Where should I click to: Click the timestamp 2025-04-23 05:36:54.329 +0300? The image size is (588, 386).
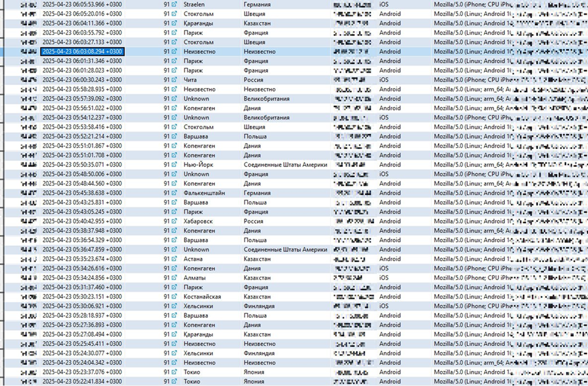[x=82, y=240]
